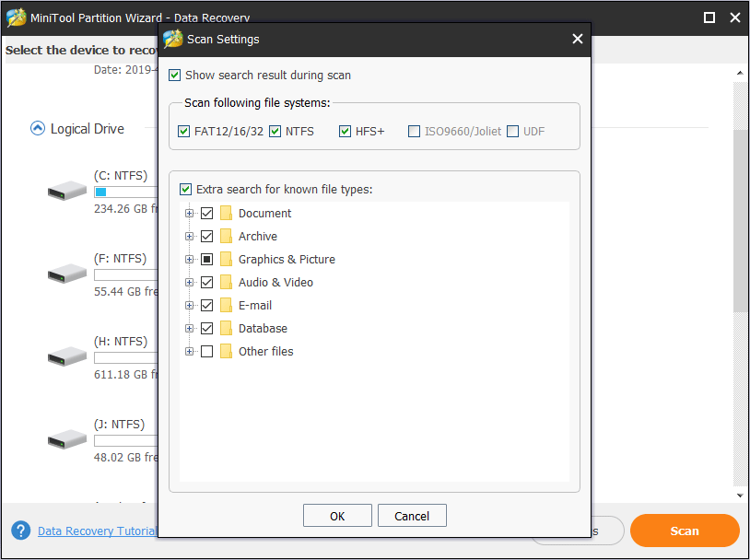Toggle the UDF file system checkbox

pyautogui.click(x=513, y=131)
